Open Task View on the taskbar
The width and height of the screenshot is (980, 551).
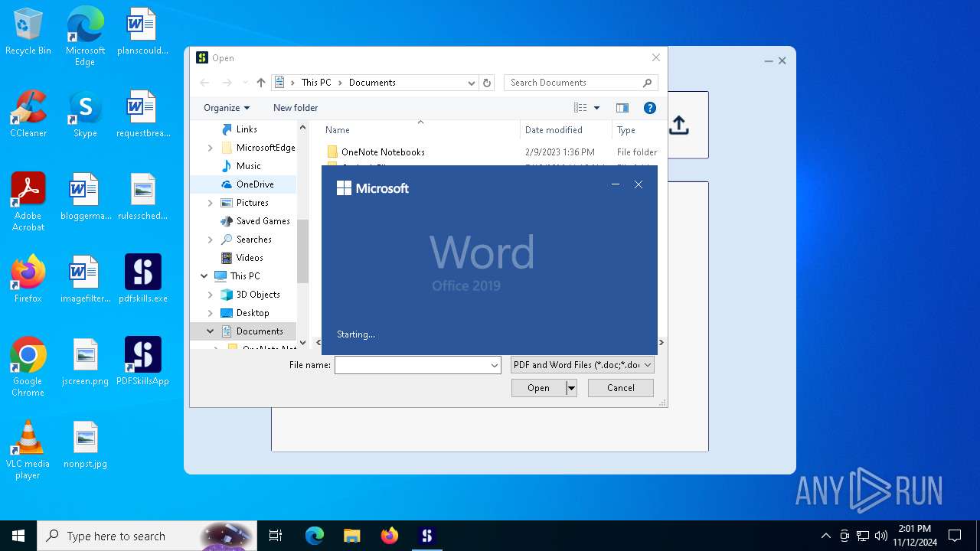coord(276,536)
